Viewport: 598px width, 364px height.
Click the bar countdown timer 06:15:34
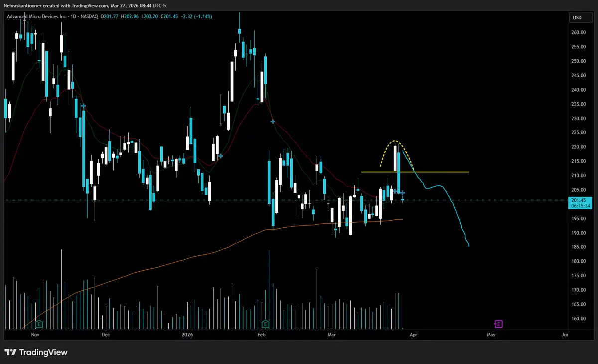[x=580, y=205]
